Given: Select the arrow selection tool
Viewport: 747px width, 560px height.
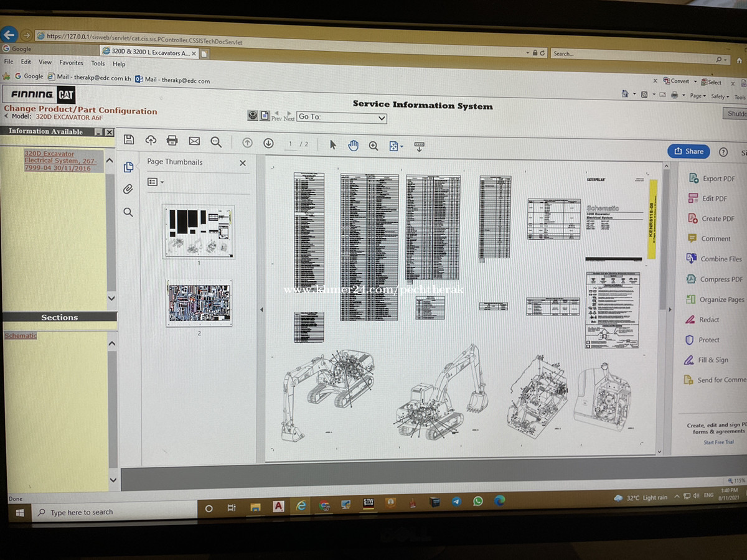Looking at the screenshot, I should pyautogui.click(x=332, y=144).
